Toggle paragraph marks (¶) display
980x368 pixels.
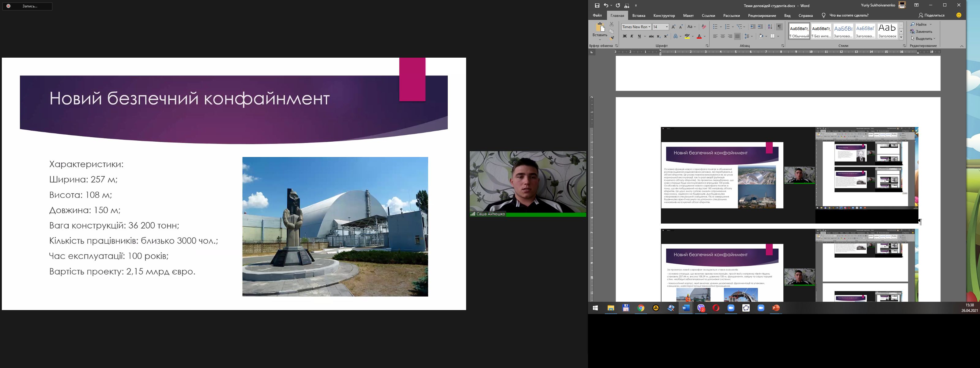click(x=779, y=27)
